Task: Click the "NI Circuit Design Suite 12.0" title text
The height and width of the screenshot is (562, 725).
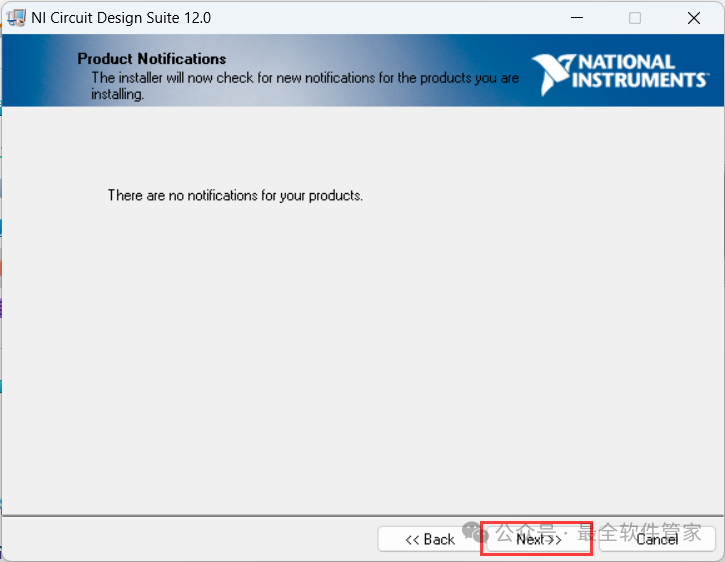Action: coord(121,18)
